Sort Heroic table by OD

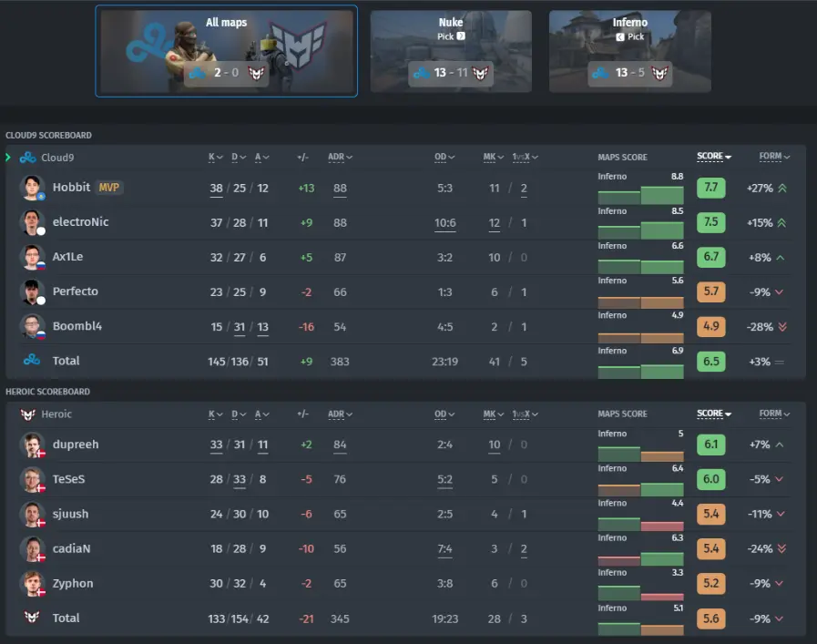tap(444, 414)
